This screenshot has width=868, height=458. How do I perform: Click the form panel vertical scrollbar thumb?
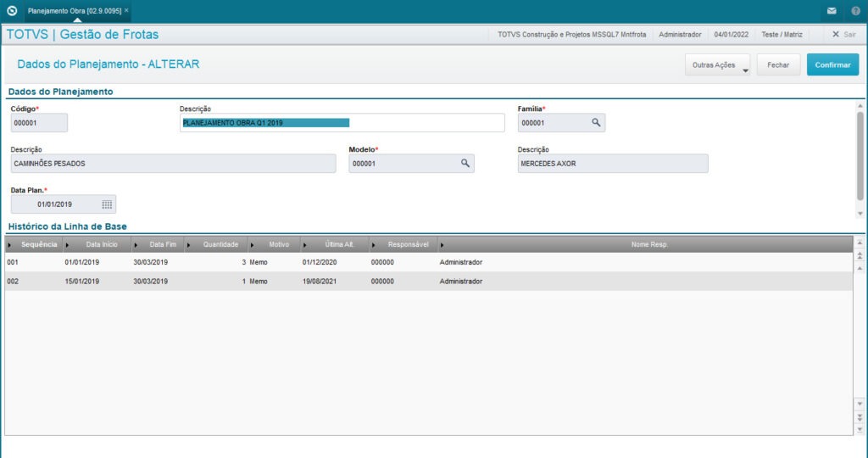pyautogui.click(x=860, y=156)
